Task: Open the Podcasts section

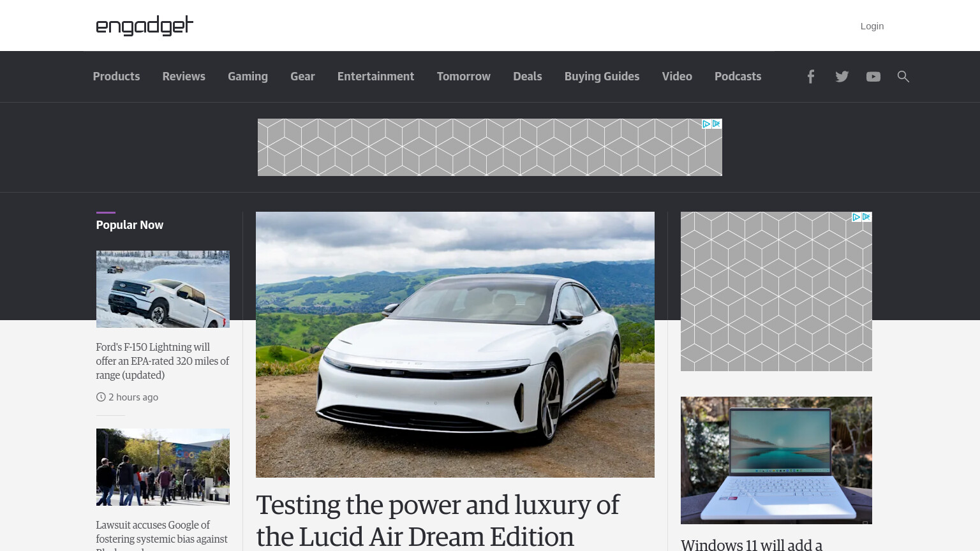Action: (738, 77)
